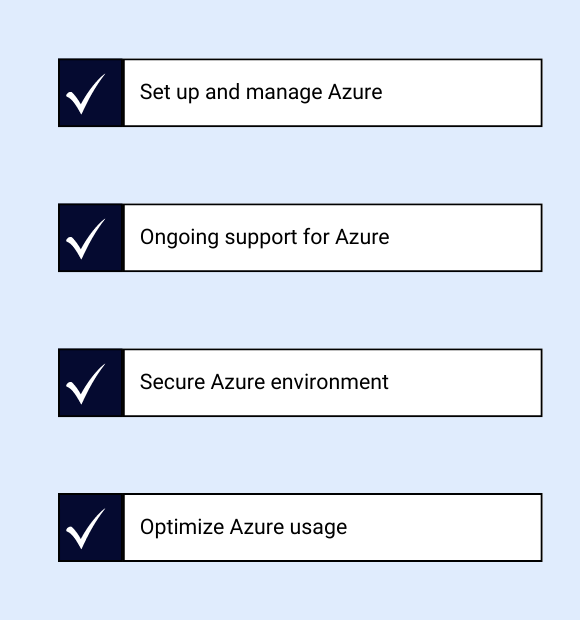Click the word 'Azure' in the first item

(355, 92)
